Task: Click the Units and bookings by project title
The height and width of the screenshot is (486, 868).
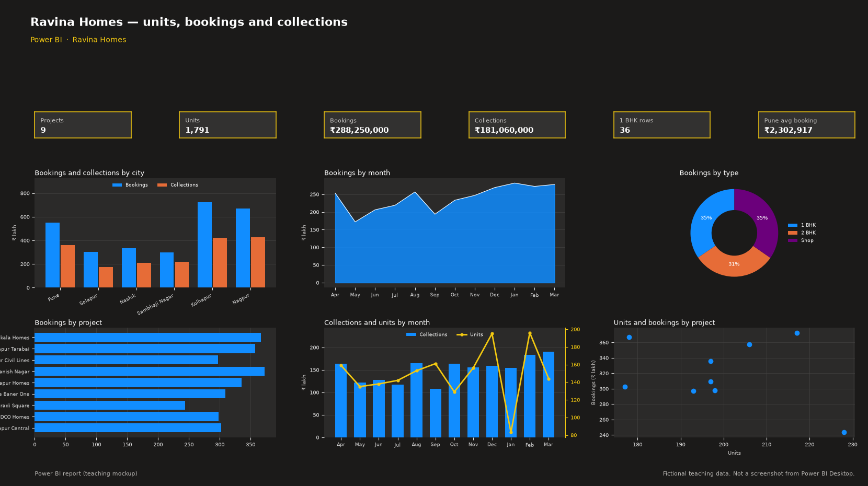Action: [x=664, y=323]
